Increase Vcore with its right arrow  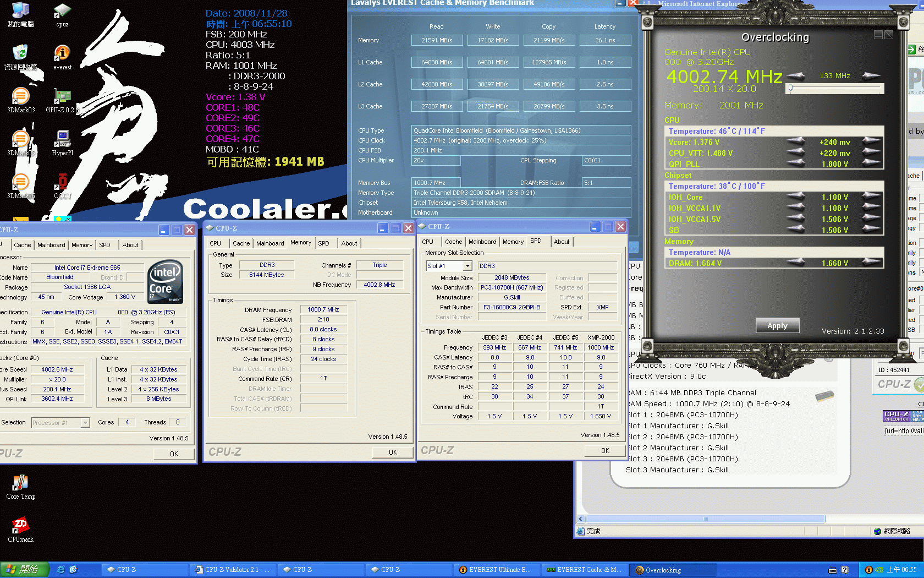coord(871,142)
